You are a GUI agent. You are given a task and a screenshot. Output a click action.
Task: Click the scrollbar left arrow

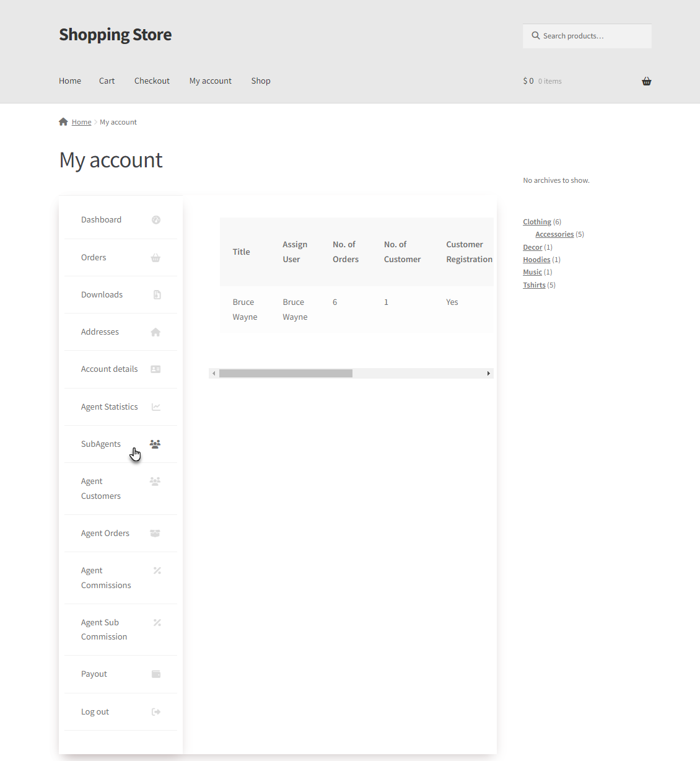point(214,374)
